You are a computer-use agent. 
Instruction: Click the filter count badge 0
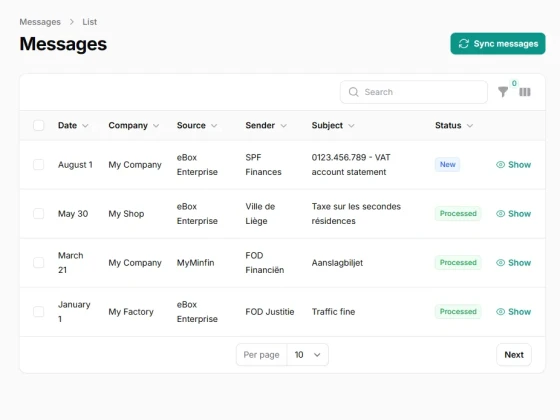[514, 83]
